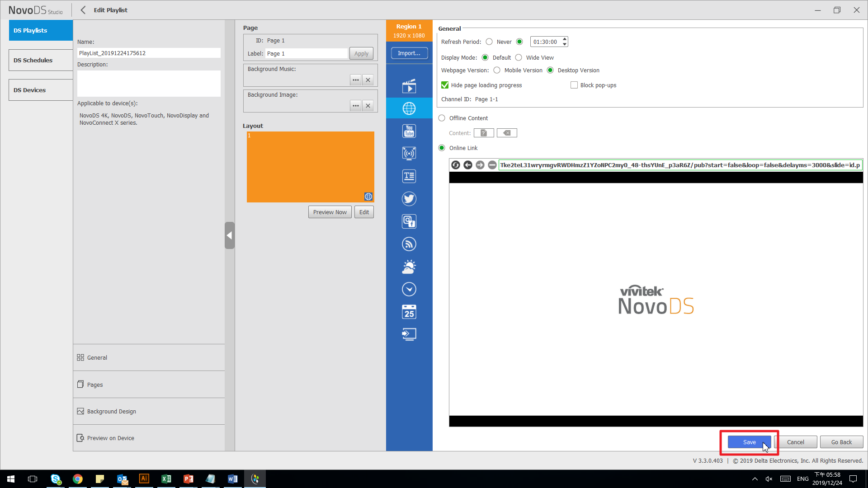Viewport: 868px width, 488px height.
Task: Select the orange layout region 1
Action: coord(311,167)
